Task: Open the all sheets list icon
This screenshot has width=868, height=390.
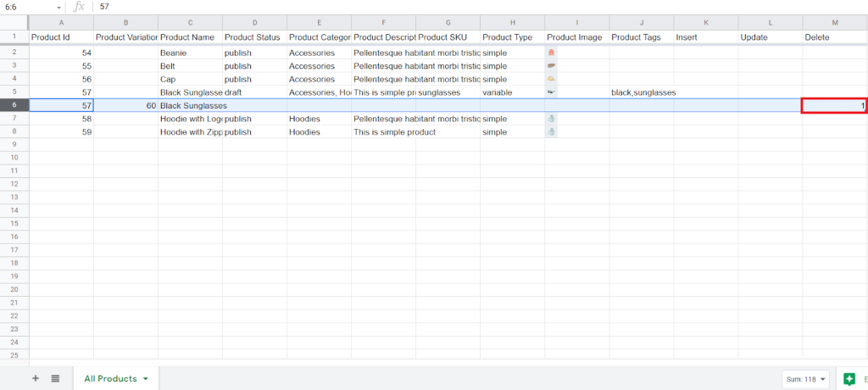Action: tap(55, 378)
